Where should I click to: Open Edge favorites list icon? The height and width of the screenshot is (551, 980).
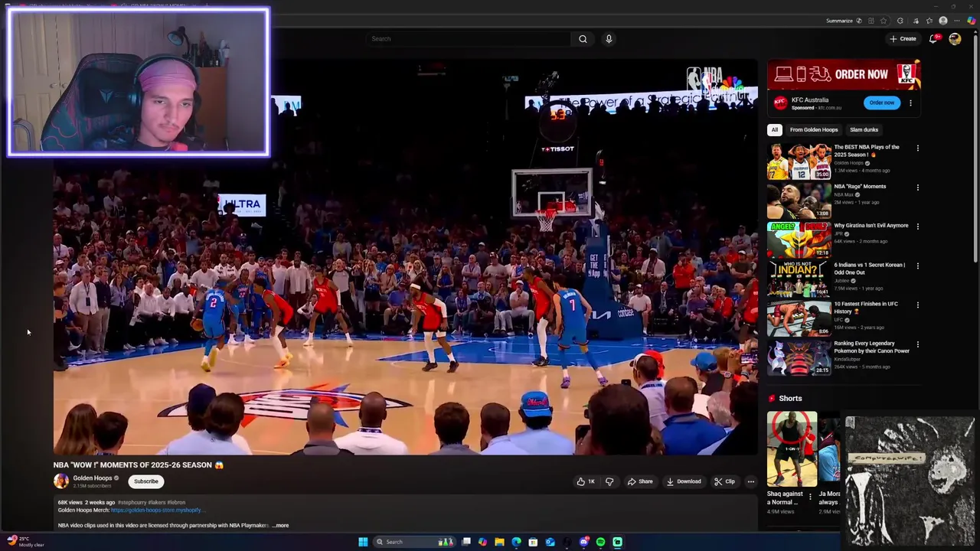[929, 21]
